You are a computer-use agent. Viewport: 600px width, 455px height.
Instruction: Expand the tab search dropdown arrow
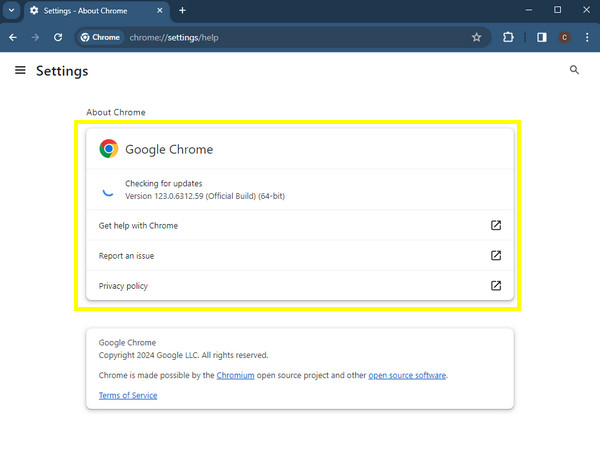click(x=11, y=10)
